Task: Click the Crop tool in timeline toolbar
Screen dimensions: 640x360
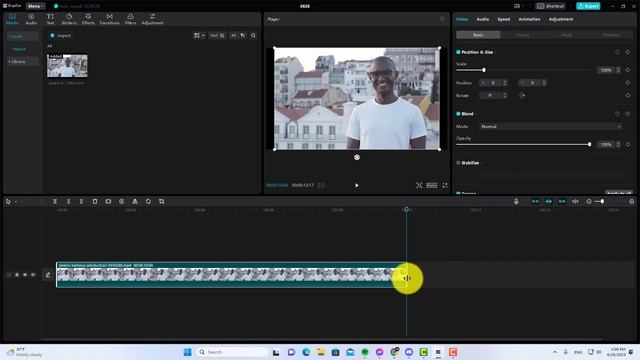Action: [x=162, y=202]
